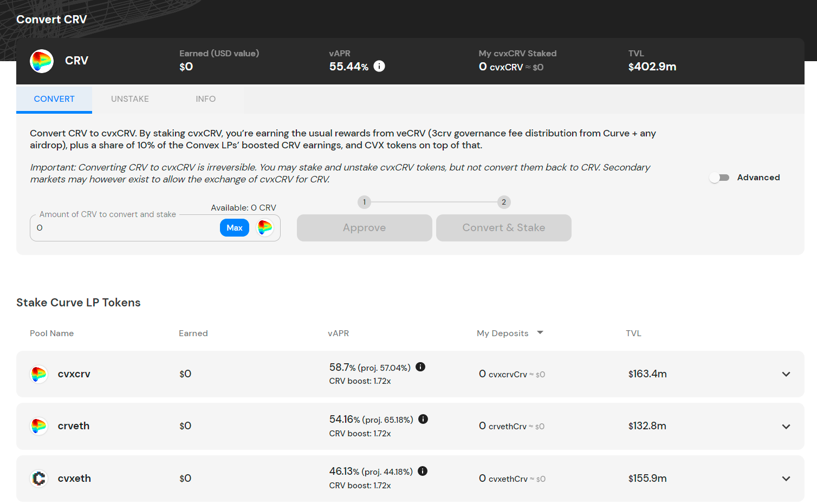The height and width of the screenshot is (504, 817).
Task: Open the INFO tab
Action: click(x=205, y=99)
